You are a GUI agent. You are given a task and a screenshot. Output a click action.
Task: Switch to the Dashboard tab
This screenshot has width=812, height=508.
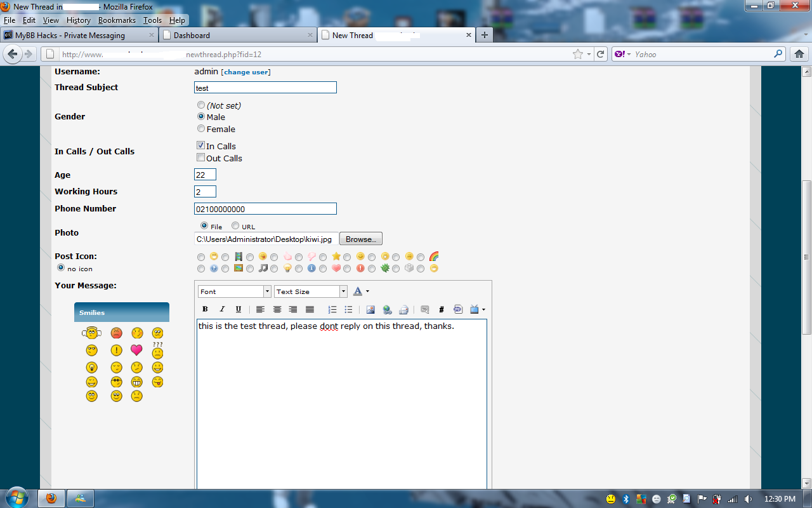click(237, 36)
